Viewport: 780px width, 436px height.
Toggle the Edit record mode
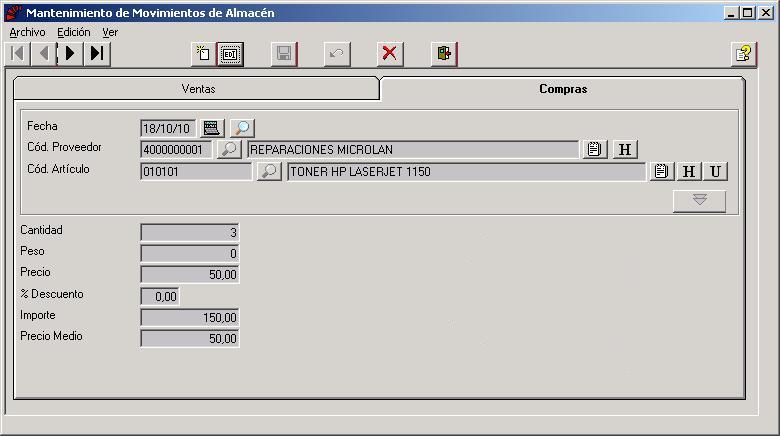coord(230,54)
